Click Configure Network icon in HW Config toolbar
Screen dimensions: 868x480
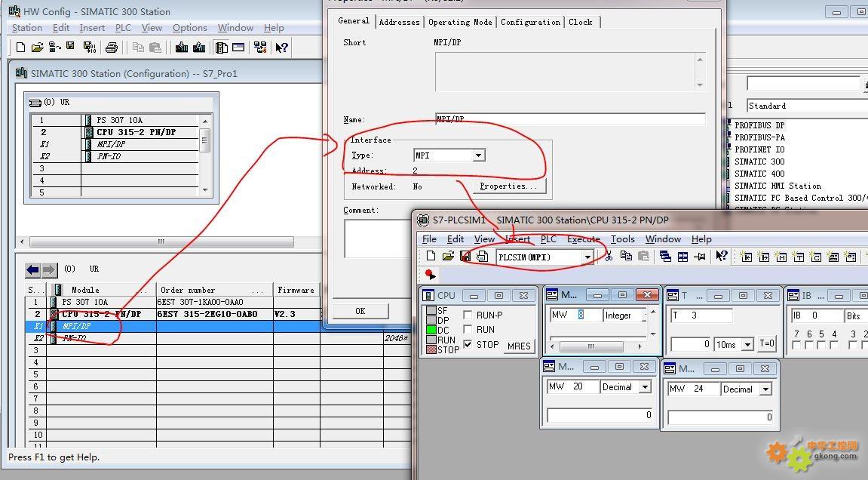[259, 48]
